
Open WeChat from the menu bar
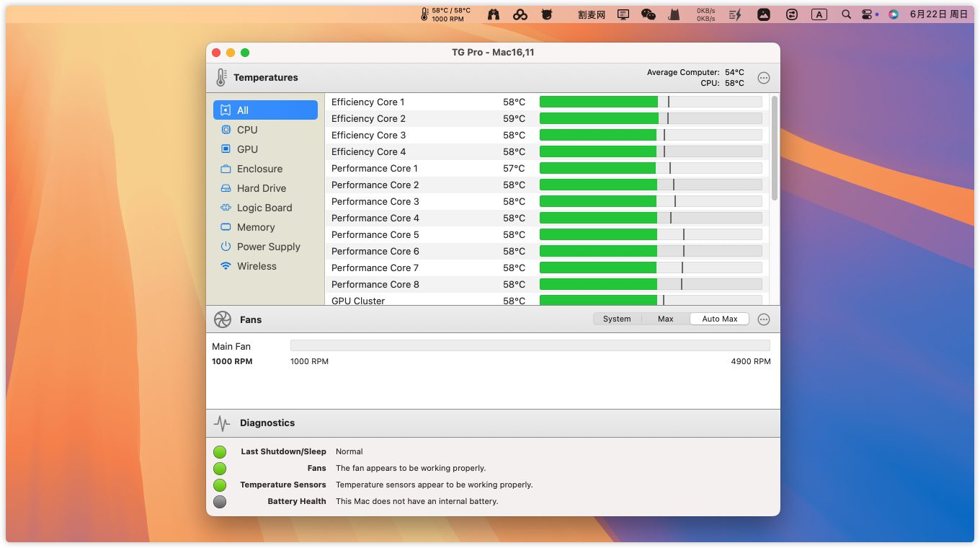649,14
